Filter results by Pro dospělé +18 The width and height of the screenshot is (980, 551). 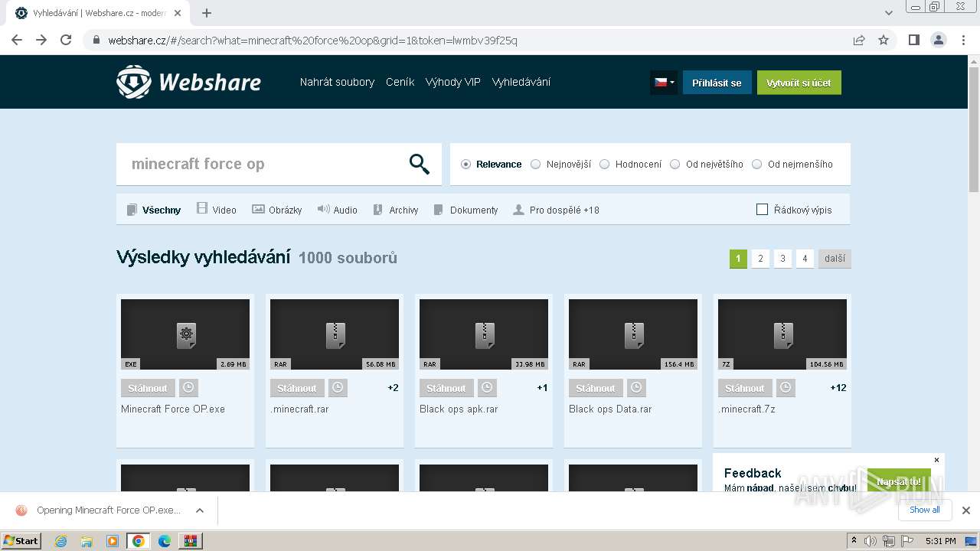pyautogui.click(x=557, y=210)
